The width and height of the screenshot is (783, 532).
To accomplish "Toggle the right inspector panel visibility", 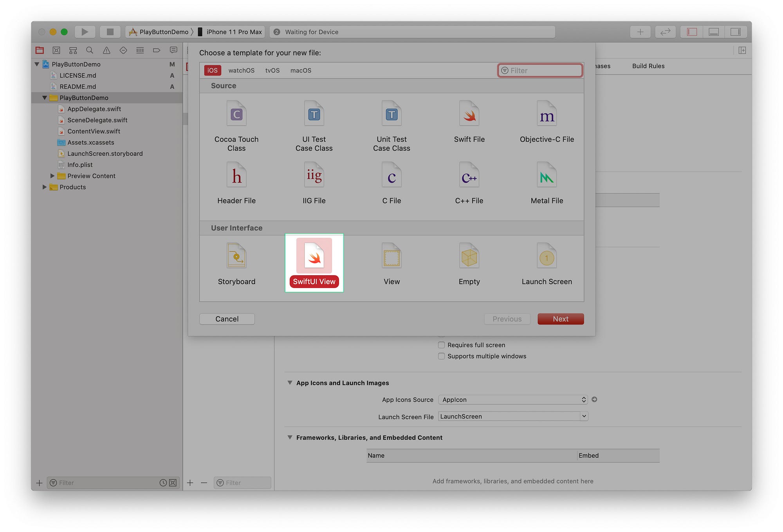I will pyautogui.click(x=736, y=32).
